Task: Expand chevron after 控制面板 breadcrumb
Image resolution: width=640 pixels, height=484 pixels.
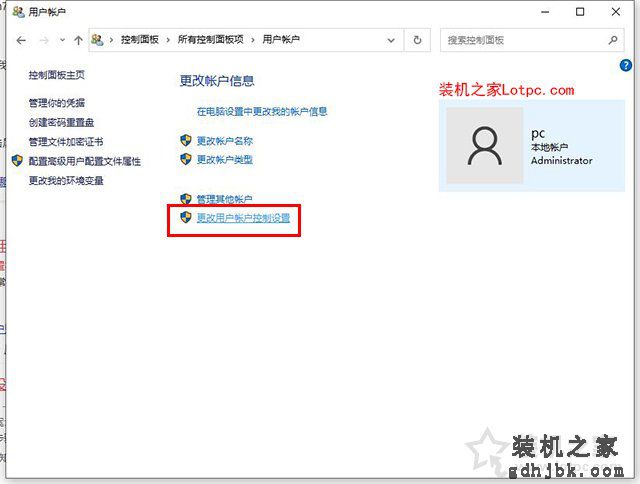Action: (168, 40)
